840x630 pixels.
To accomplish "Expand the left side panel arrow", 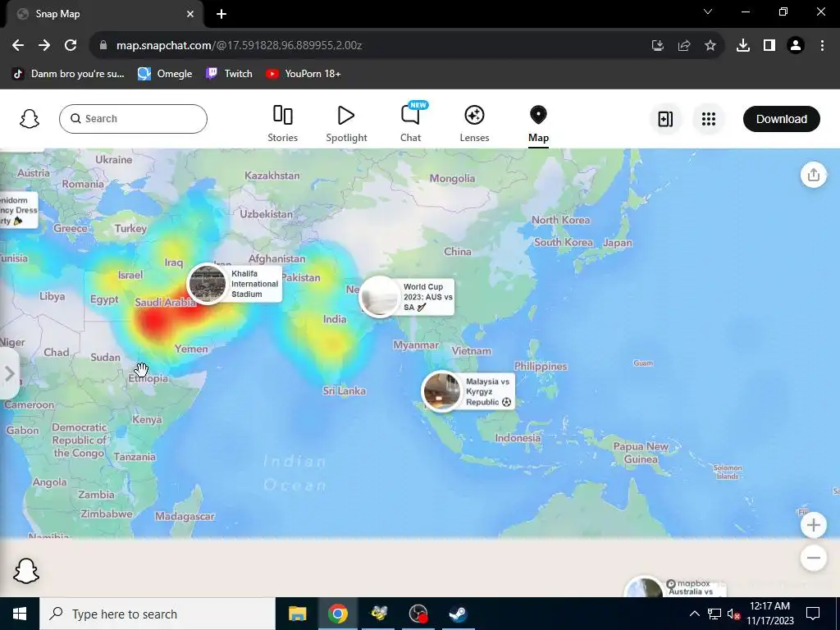I will pos(9,373).
